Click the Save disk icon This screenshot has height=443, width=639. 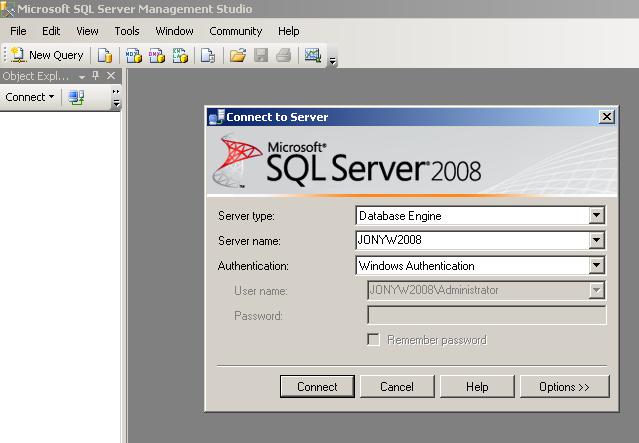(x=261, y=55)
